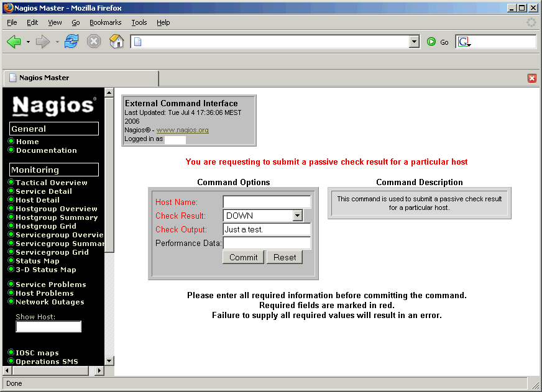The image size is (542, 392).
Task: Click the sidebar horizontal scrollbar left arrow
Action: pyautogui.click(x=7, y=371)
